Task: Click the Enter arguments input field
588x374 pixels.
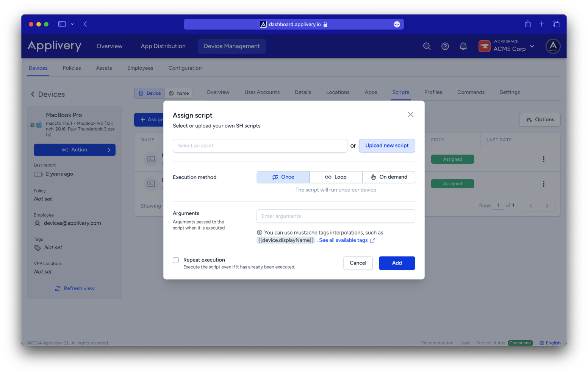Action: pyautogui.click(x=336, y=216)
